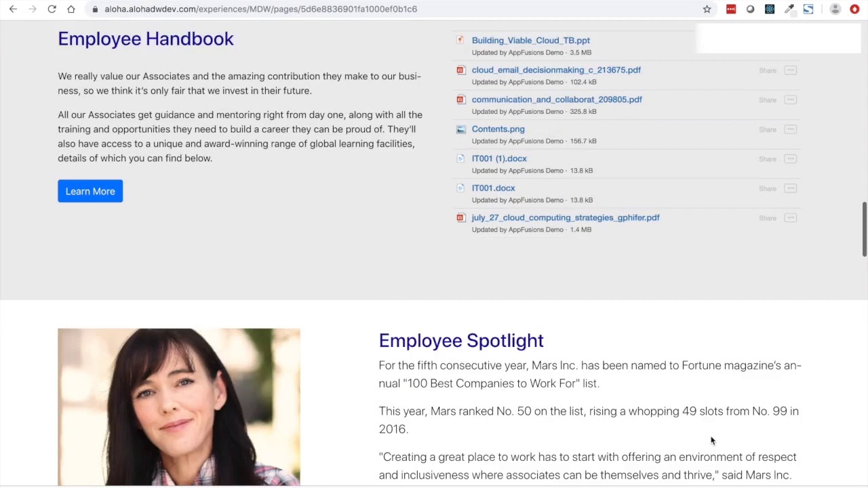The image size is (868, 488).
Task: Share communication_and_collaborat PDF file
Action: pyautogui.click(x=768, y=100)
